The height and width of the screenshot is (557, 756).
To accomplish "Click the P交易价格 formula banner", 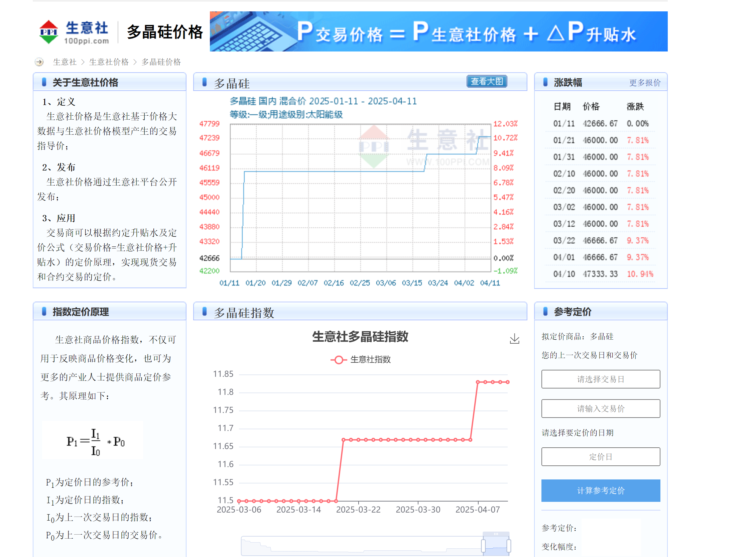I will click(438, 32).
